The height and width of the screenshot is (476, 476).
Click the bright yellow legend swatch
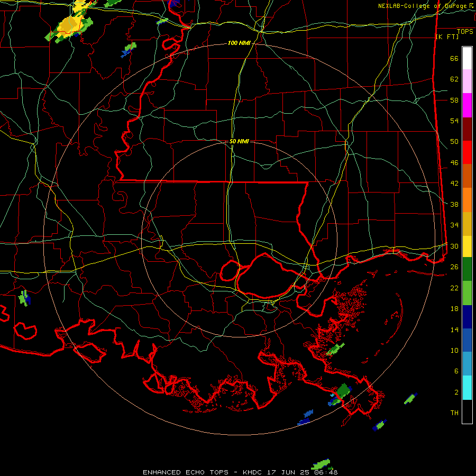(467, 246)
